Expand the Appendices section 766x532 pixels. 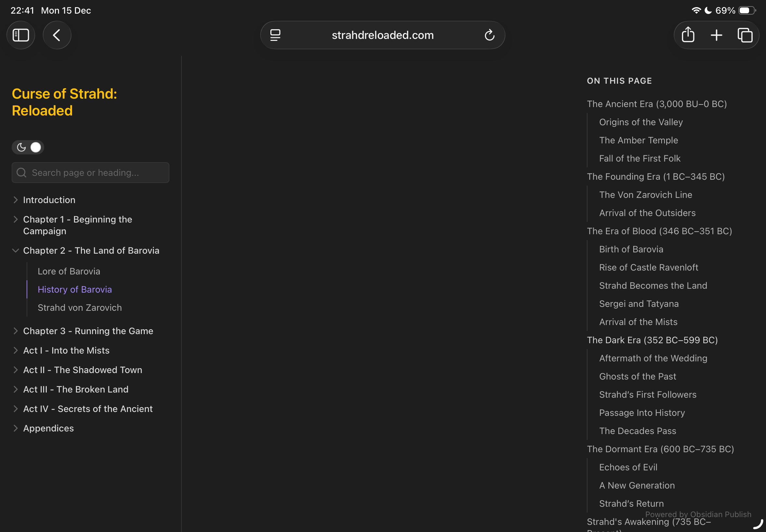(x=15, y=428)
